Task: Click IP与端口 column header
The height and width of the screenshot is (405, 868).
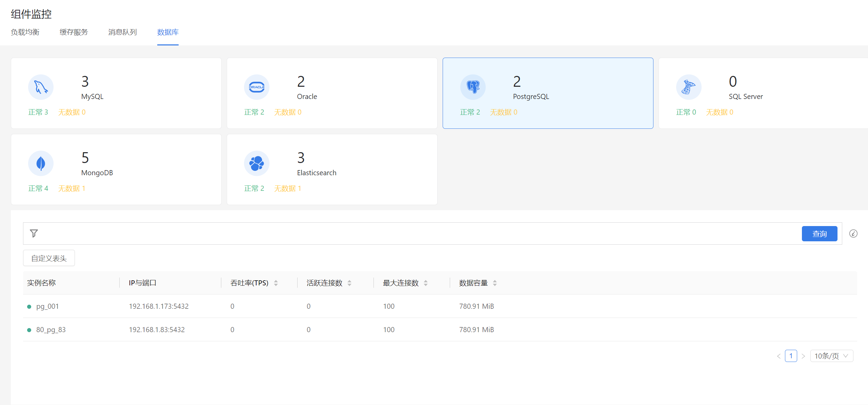Action: (142, 283)
